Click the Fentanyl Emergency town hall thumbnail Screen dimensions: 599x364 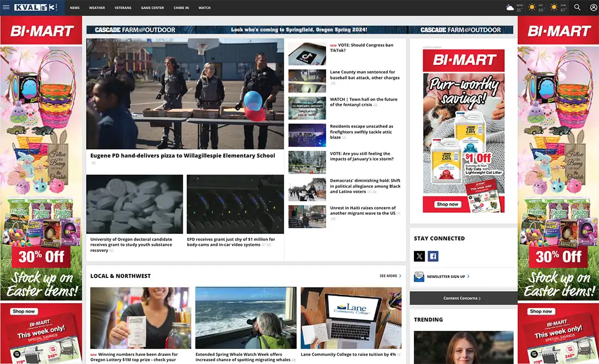(x=307, y=108)
